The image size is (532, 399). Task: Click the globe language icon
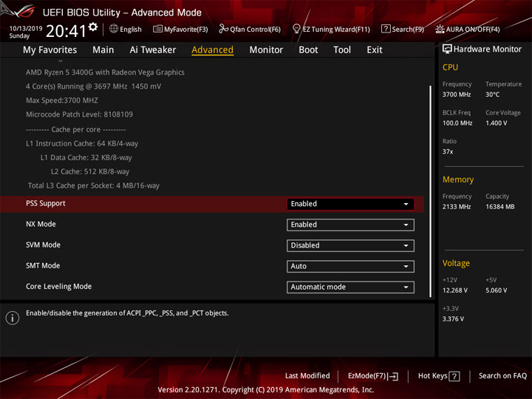tap(114, 29)
